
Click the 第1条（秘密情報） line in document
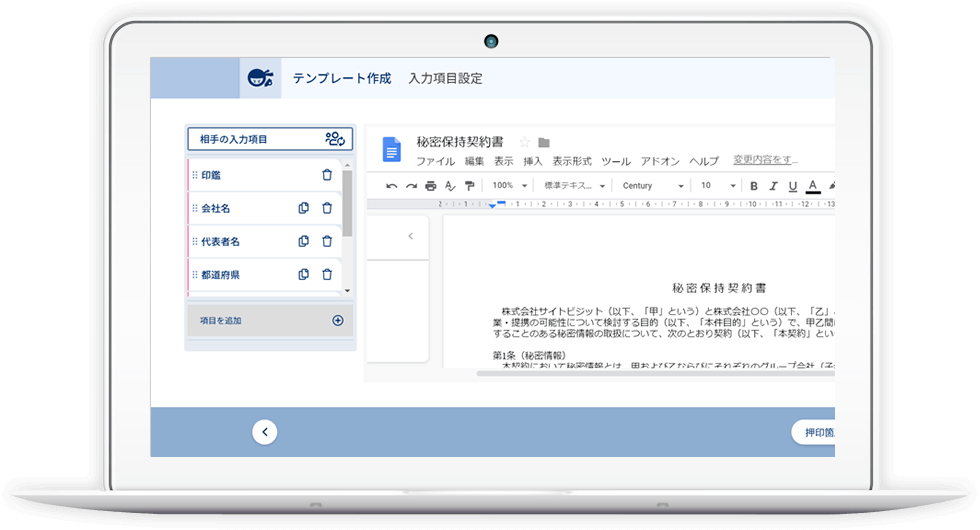pyautogui.click(x=529, y=355)
